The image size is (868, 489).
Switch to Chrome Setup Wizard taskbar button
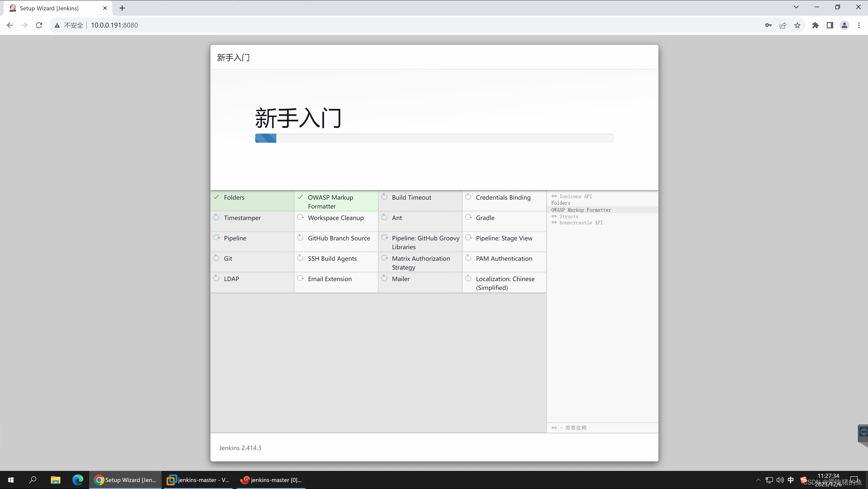[x=125, y=480]
